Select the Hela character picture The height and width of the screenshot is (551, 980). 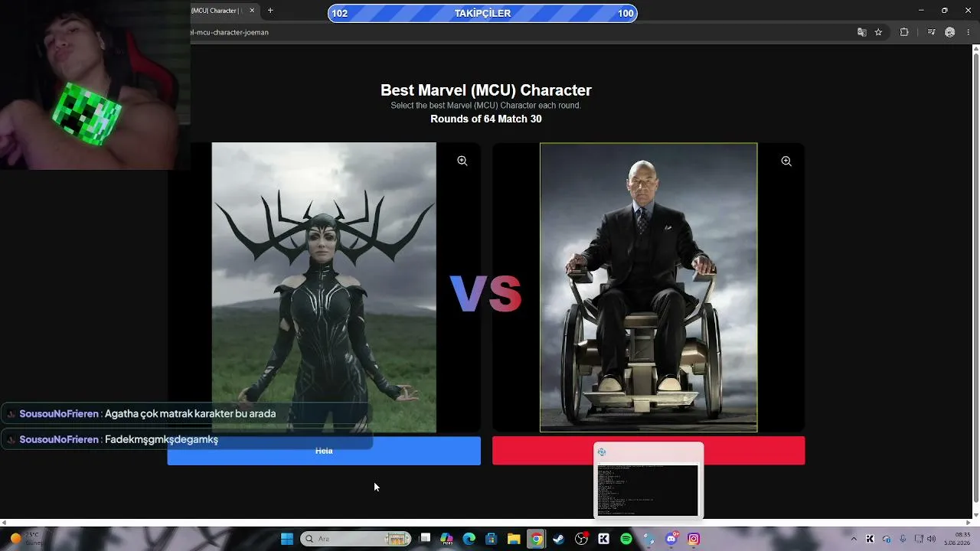pyautogui.click(x=324, y=287)
